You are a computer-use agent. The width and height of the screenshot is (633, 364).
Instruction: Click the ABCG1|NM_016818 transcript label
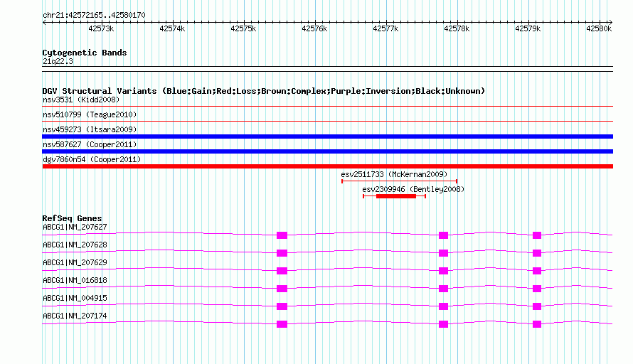click(x=75, y=281)
